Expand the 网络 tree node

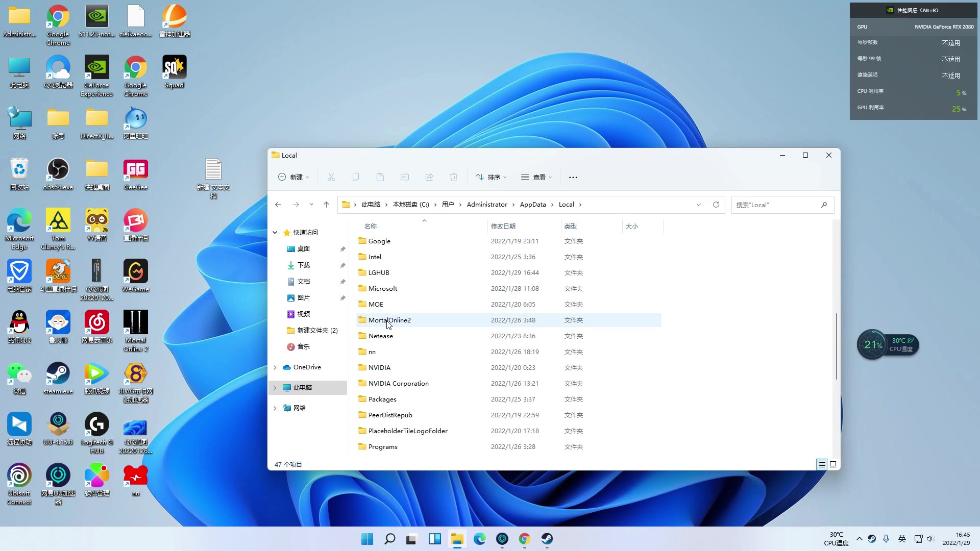pyautogui.click(x=275, y=408)
